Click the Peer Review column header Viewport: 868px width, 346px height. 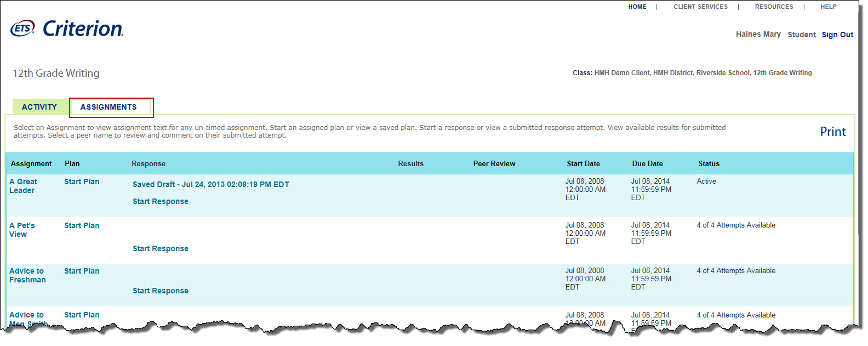coord(494,163)
